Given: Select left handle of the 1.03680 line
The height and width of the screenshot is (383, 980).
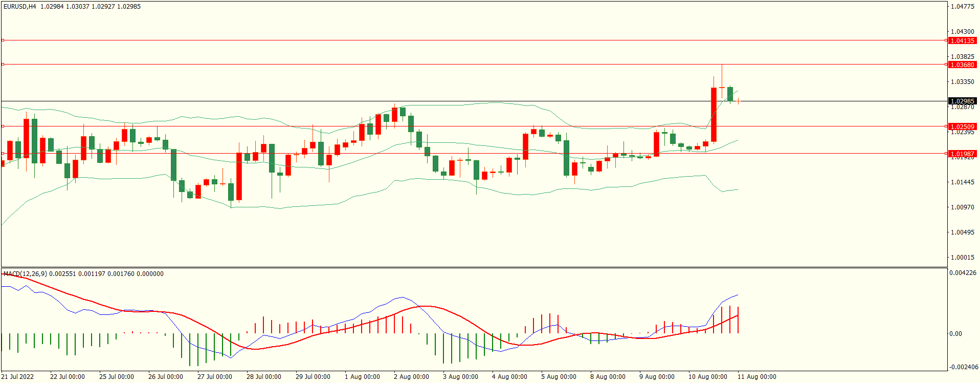Looking at the screenshot, I should click(3, 64).
